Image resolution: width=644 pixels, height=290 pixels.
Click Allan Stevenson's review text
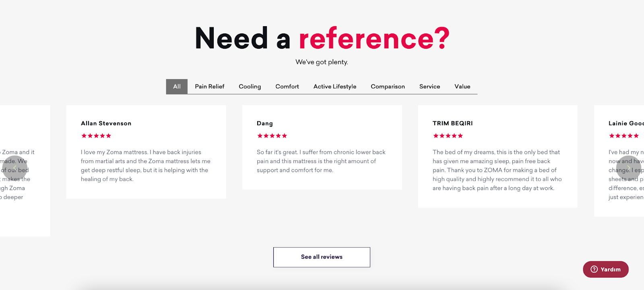click(x=146, y=166)
